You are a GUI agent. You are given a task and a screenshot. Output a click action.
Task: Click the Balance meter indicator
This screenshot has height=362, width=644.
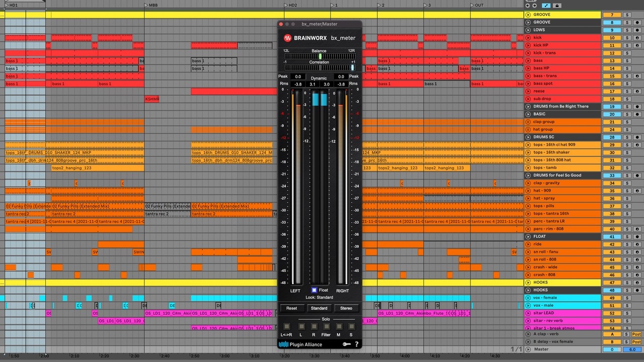[x=320, y=56]
